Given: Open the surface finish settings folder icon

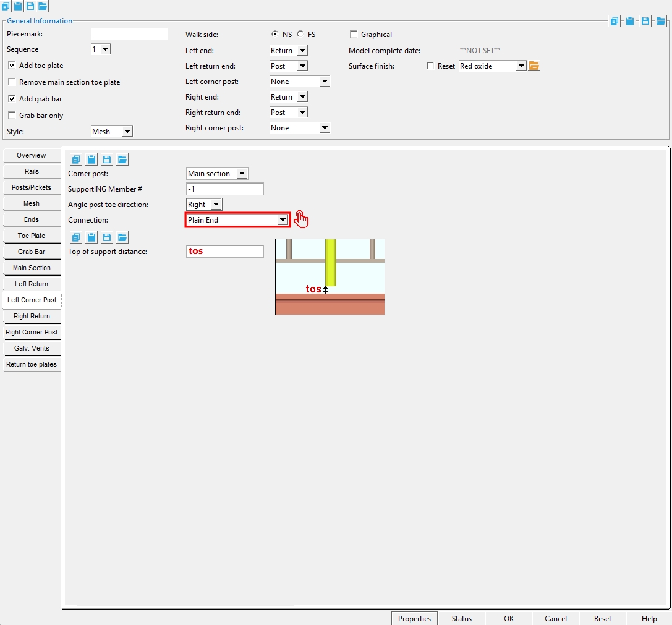Looking at the screenshot, I should point(534,66).
